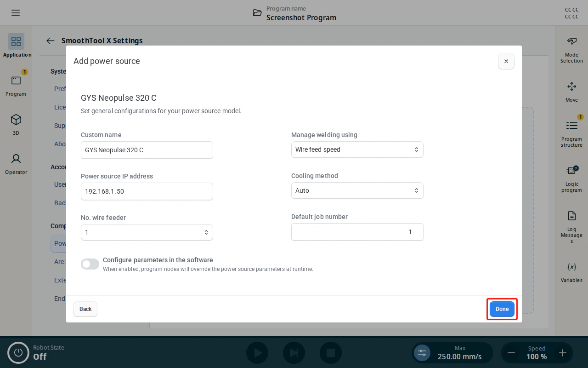The height and width of the screenshot is (368, 588).
Task: Go to the Program sidebar icon
Action: pyautogui.click(x=16, y=80)
